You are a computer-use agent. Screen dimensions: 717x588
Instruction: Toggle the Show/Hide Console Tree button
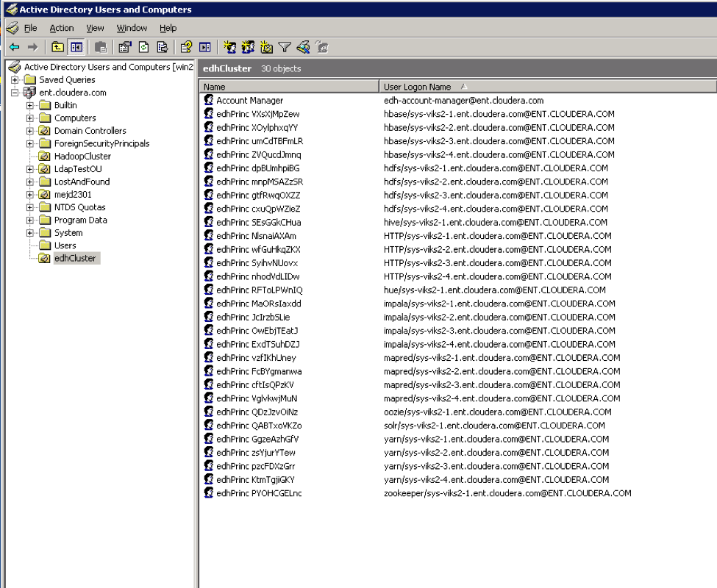pos(76,47)
